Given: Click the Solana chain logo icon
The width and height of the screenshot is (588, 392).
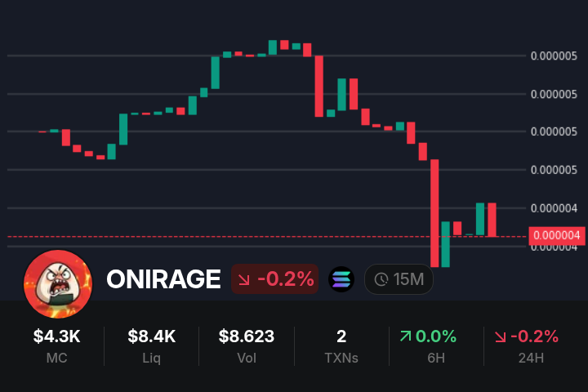Looking at the screenshot, I should click(x=341, y=279).
